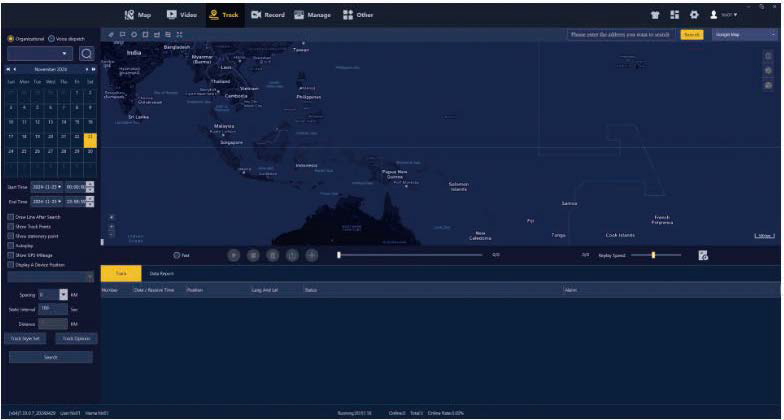Adjust the Replay Speed slider
Screen dimensions: 784x420
tap(653, 255)
